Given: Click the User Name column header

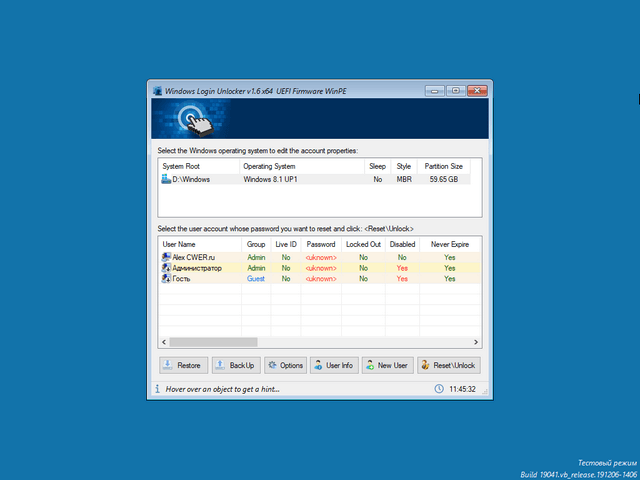Looking at the screenshot, I should click(200, 244).
